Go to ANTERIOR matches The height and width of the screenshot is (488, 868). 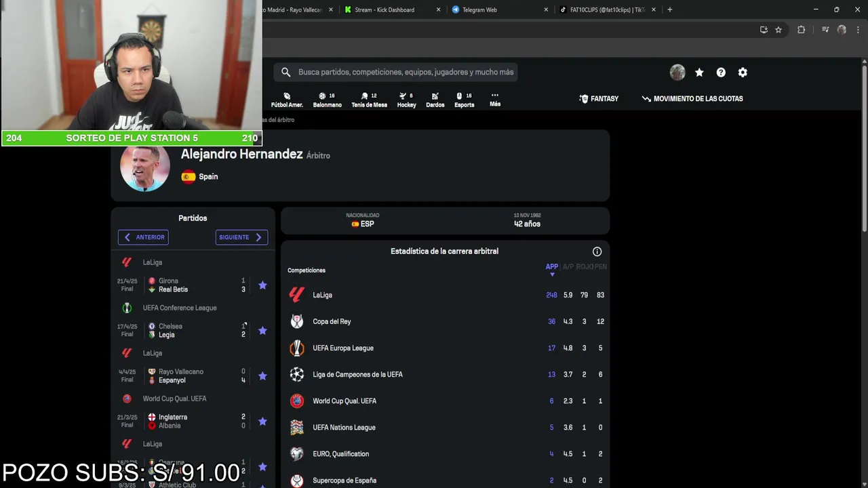coord(143,237)
